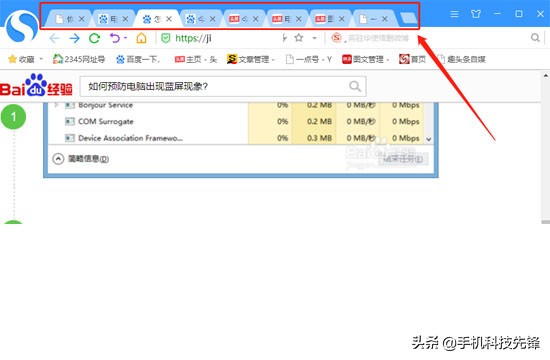Expand the dropdown arrow next to 收藏

(x=41, y=59)
